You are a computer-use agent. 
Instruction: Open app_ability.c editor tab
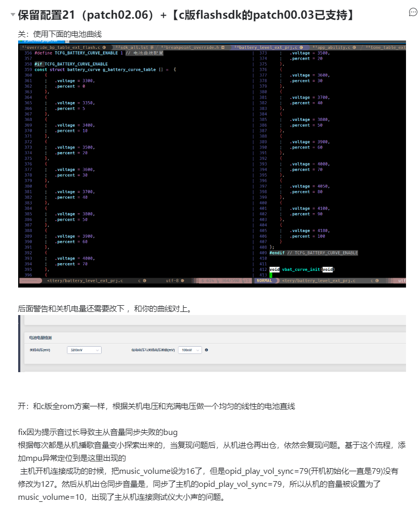coord(334,47)
